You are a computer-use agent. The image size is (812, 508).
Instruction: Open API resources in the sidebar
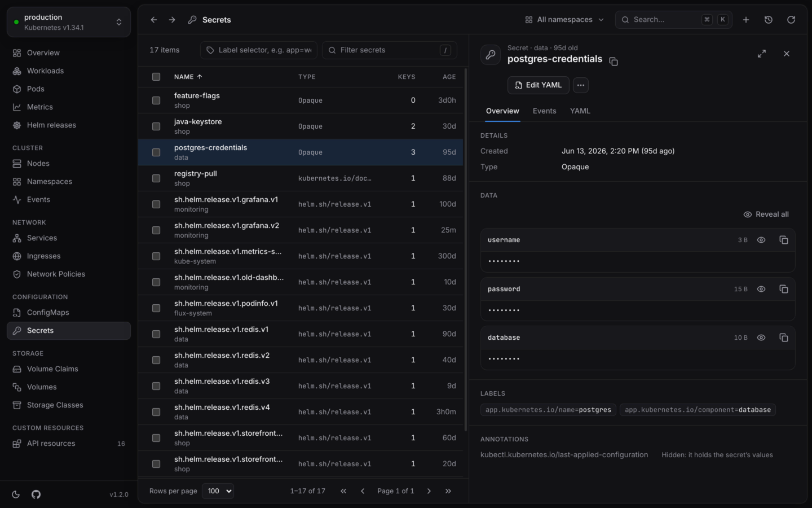click(69, 444)
